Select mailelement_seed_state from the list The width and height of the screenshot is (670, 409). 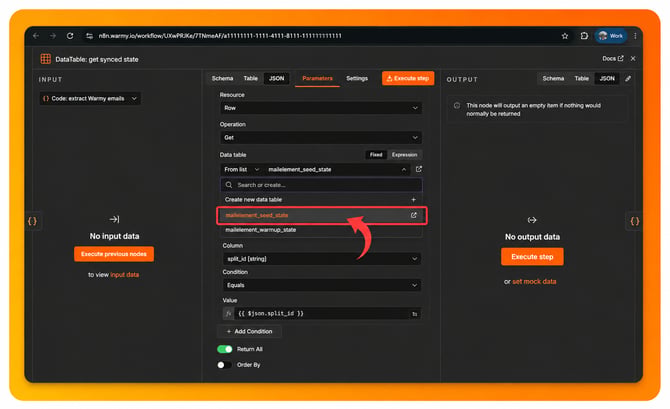pyautogui.click(x=321, y=215)
